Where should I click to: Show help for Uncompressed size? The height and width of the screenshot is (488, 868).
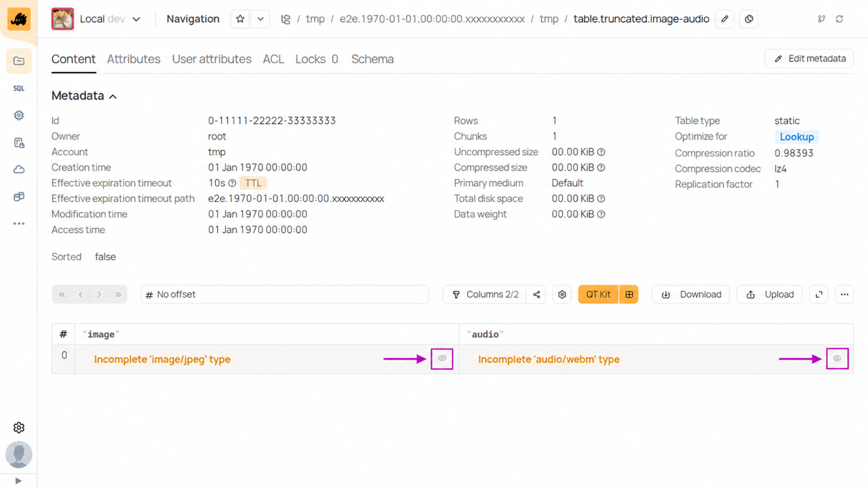[x=601, y=152]
